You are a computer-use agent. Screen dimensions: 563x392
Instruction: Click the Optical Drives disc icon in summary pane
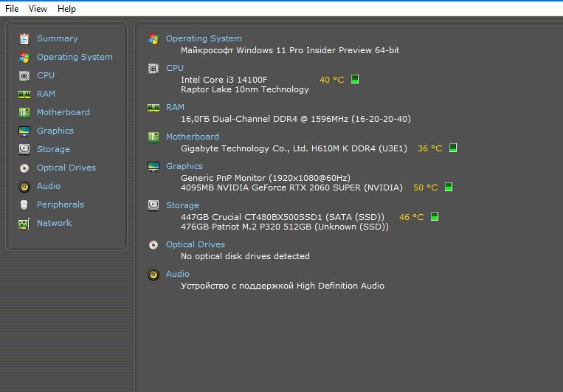pyautogui.click(x=153, y=244)
